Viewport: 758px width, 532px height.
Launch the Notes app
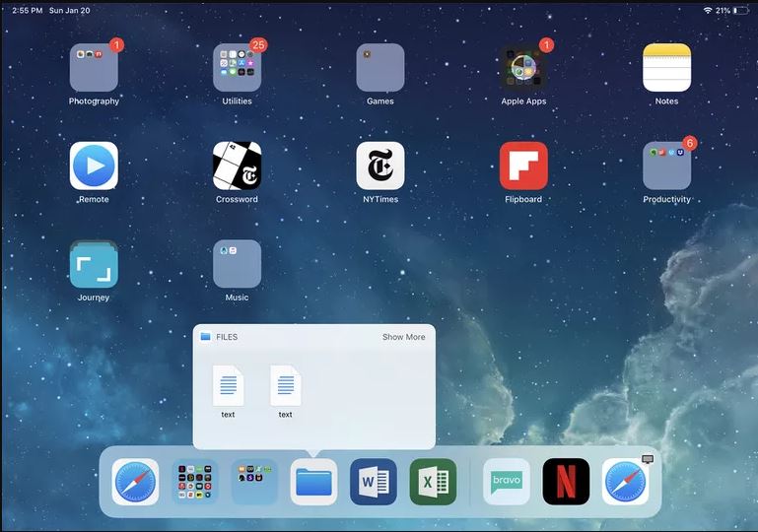click(x=666, y=68)
